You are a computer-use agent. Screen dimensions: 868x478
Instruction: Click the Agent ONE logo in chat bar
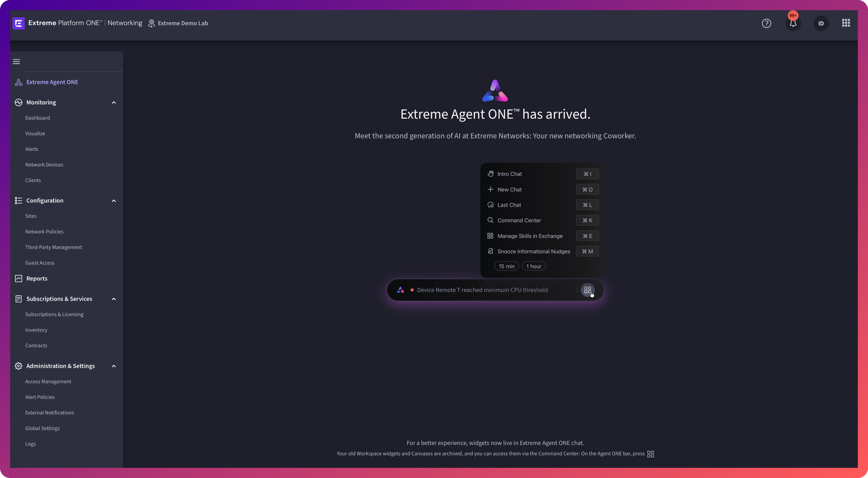pos(400,290)
